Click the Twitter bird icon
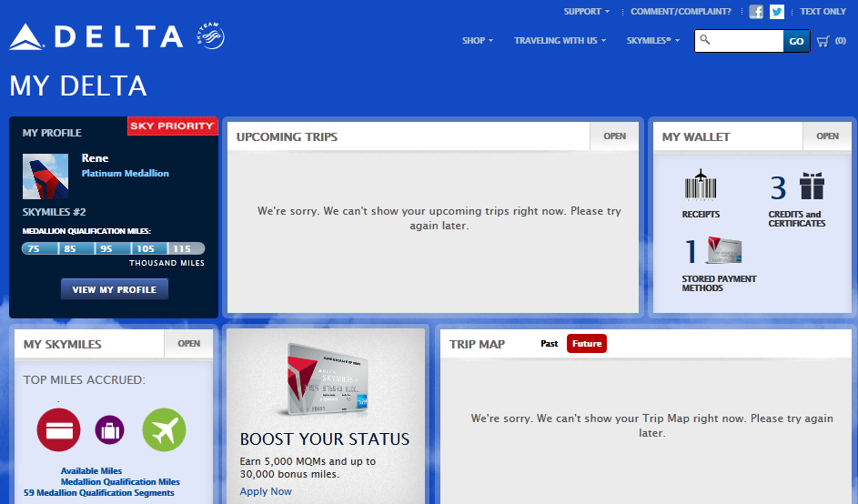The image size is (858, 504). (x=776, y=12)
